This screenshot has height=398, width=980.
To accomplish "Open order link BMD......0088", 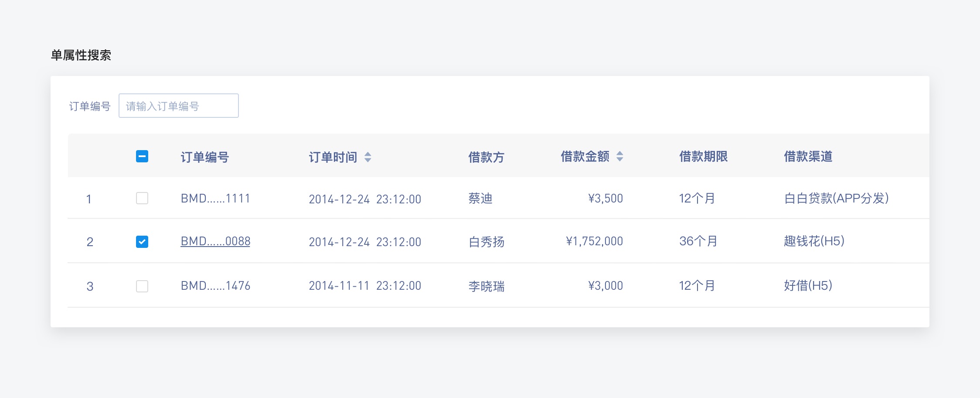I will pos(215,241).
